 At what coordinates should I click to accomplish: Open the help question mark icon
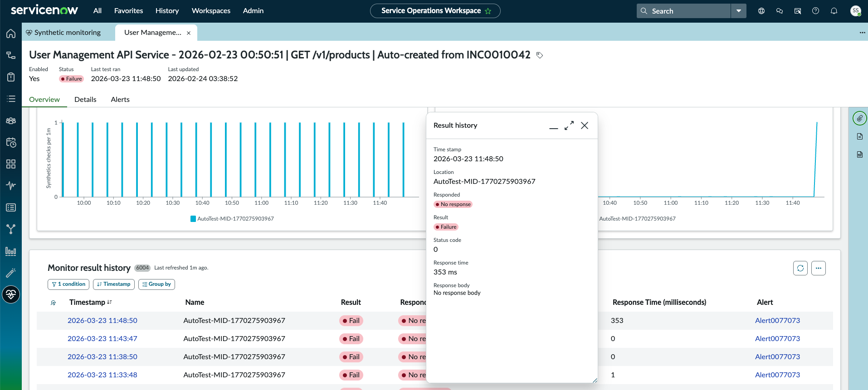pyautogui.click(x=816, y=11)
